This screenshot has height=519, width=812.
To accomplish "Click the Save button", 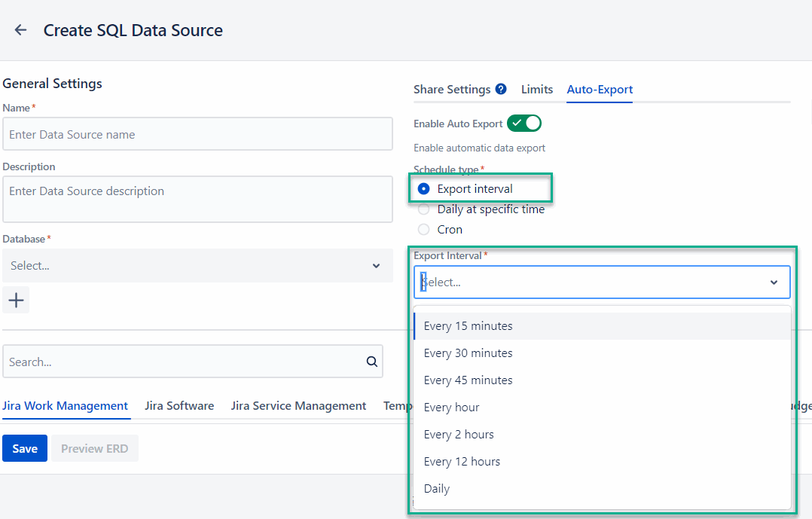I will point(25,448).
